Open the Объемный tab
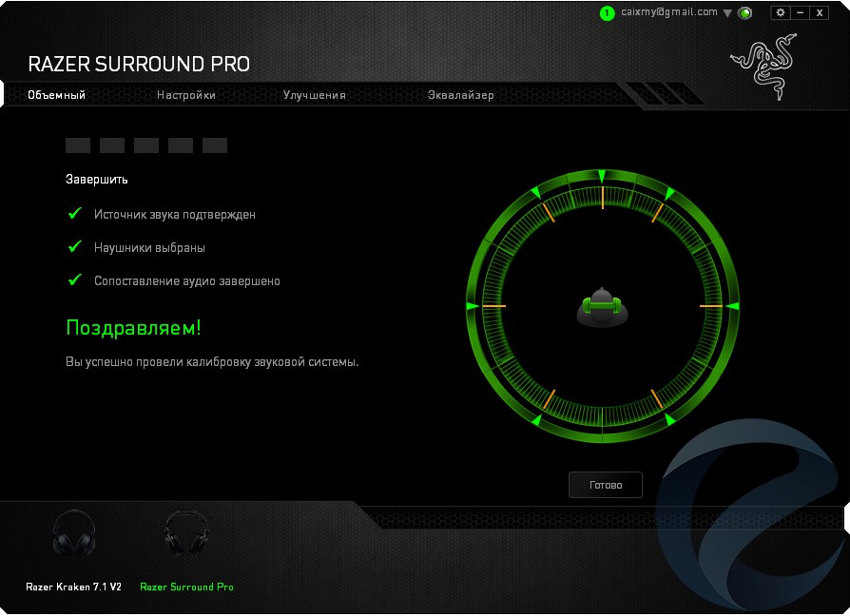Image resolution: width=850 pixels, height=616 pixels. pyautogui.click(x=57, y=95)
